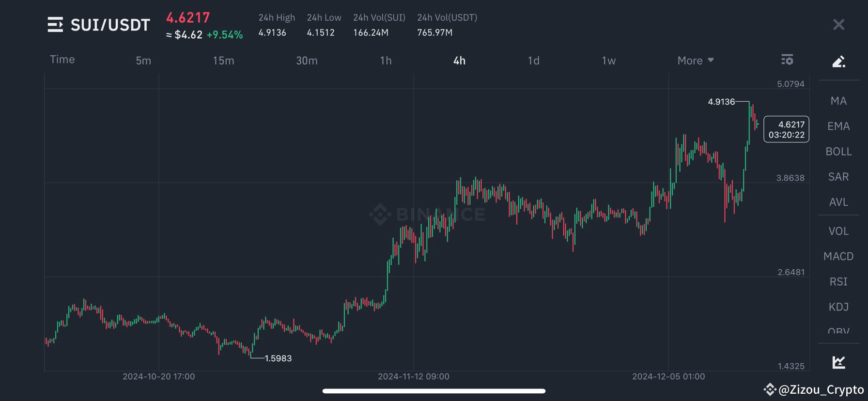The width and height of the screenshot is (868, 401).
Task: Show the VOL indicator
Action: pos(838,231)
